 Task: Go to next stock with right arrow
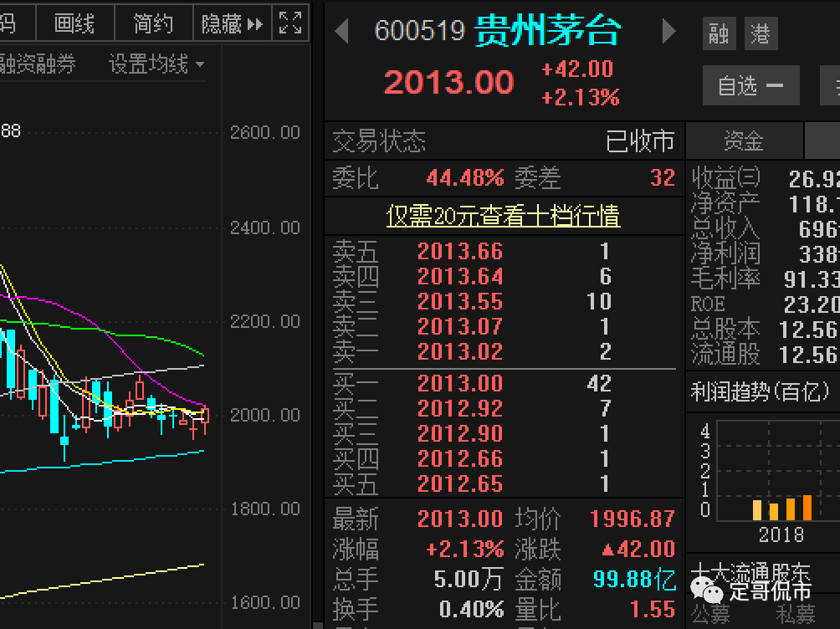[x=668, y=31]
